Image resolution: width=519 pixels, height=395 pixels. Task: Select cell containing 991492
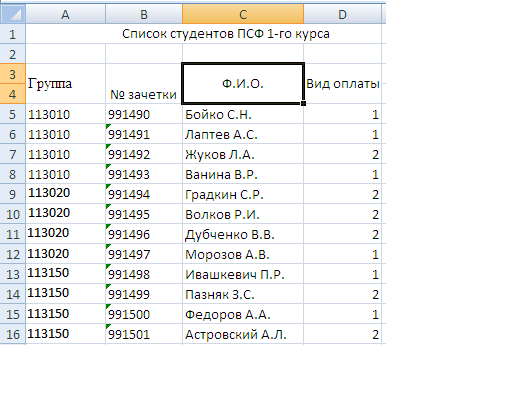click(x=144, y=154)
